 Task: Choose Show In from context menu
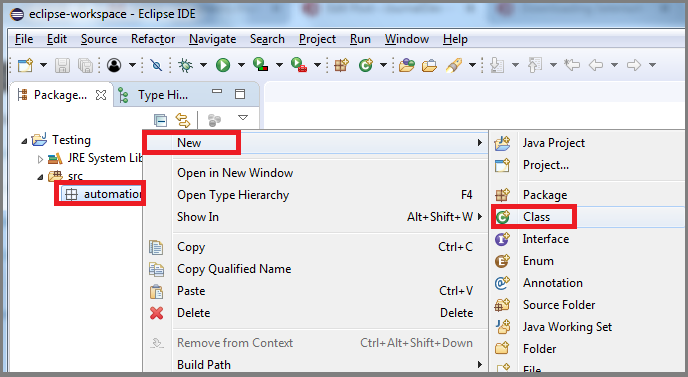click(x=315, y=217)
